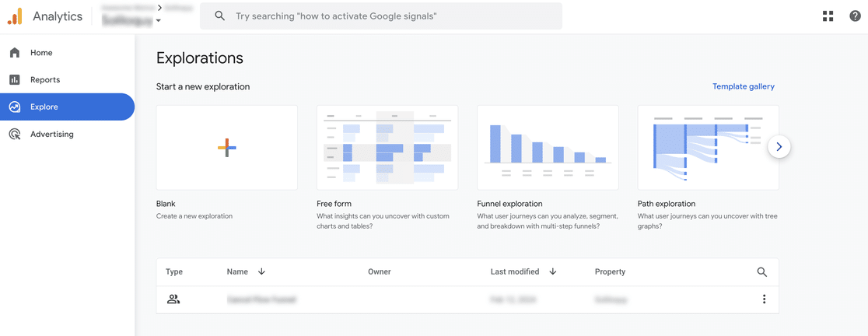Click the sort arrow next to Name
The image size is (868, 336).
(x=262, y=271)
